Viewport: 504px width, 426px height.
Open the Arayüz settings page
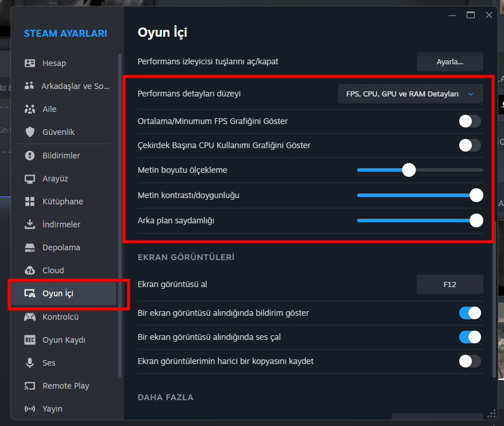point(63,179)
